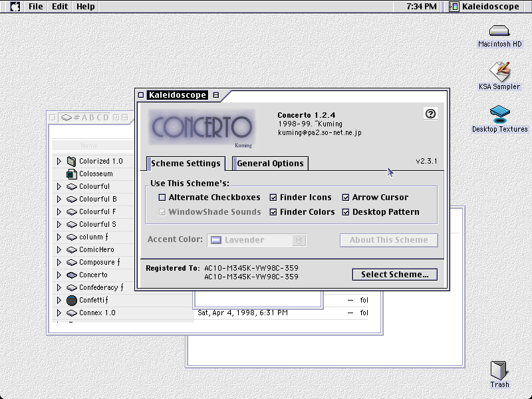Expand the ComicHero disclosure triangle
This screenshot has height=399, width=532.
[x=59, y=250]
